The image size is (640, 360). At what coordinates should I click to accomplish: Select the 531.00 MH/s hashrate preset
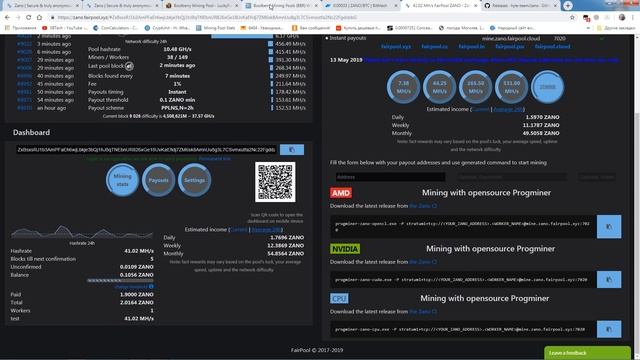point(511,87)
